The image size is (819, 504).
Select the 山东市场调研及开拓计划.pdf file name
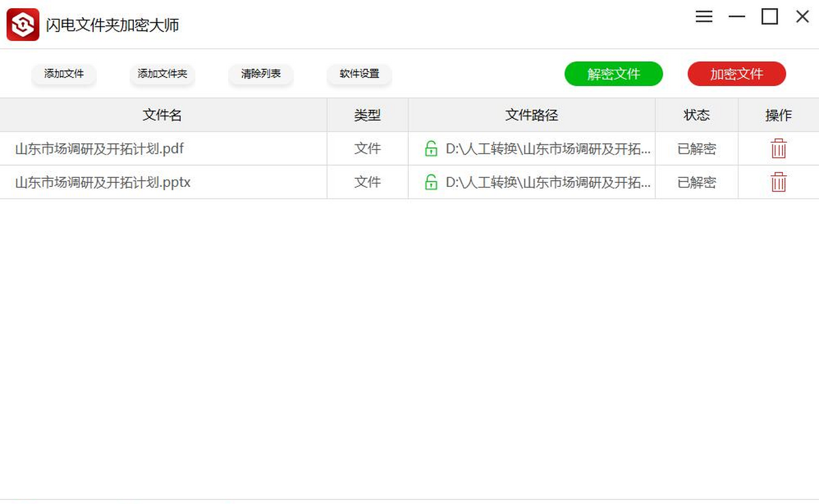click(x=100, y=149)
